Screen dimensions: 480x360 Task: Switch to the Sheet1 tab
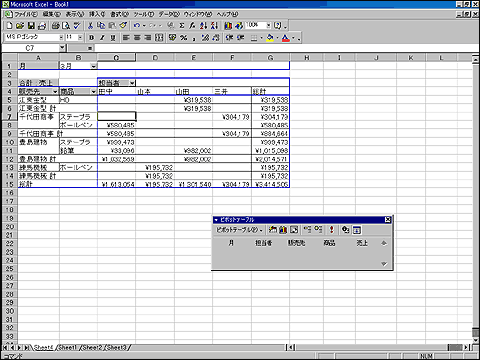pyautogui.click(x=68, y=348)
